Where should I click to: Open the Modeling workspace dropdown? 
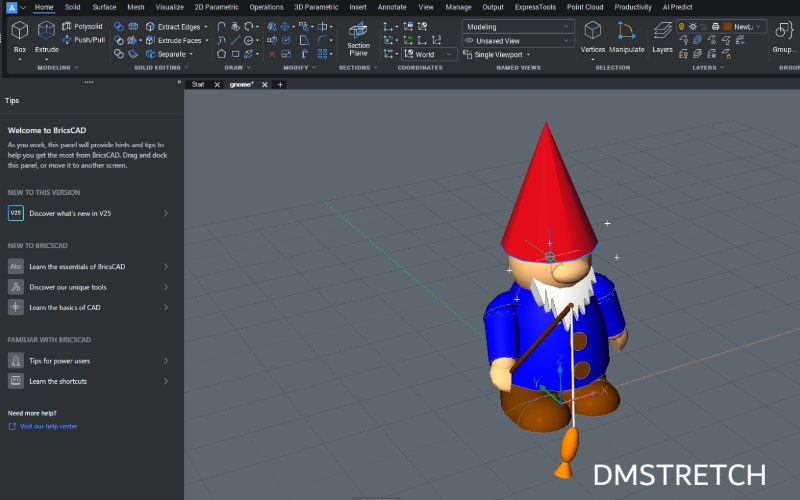click(x=518, y=26)
